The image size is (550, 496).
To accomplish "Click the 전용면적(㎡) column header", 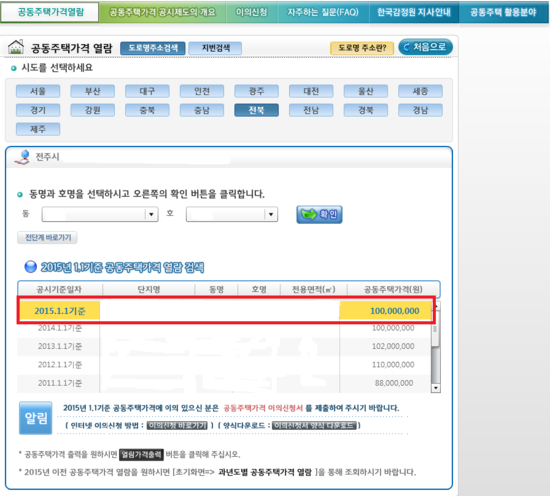I will tap(314, 289).
